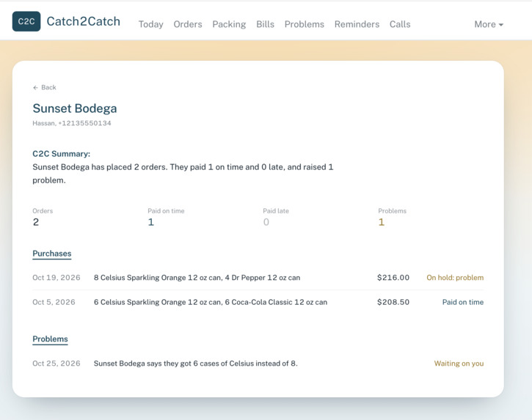Switch to the Packing page
The height and width of the screenshot is (420, 532).
229,24
